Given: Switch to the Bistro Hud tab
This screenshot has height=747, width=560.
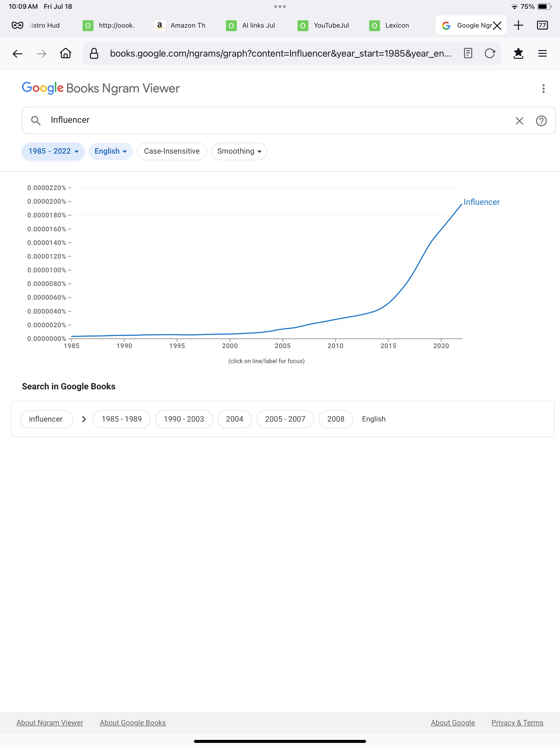Looking at the screenshot, I should (x=44, y=25).
